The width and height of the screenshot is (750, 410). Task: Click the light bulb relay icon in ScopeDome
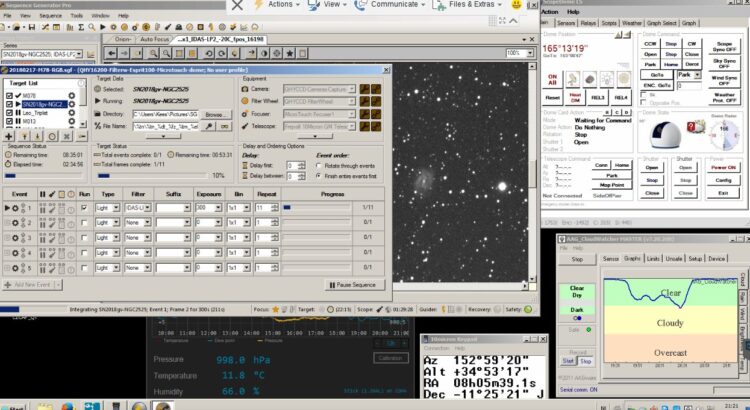pos(607,79)
